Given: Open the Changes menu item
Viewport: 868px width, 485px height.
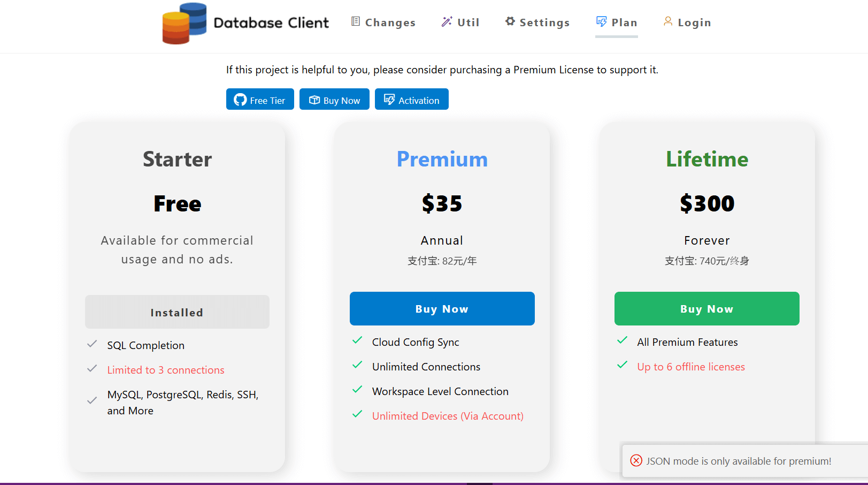Looking at the screenshot, I should 390,22.
